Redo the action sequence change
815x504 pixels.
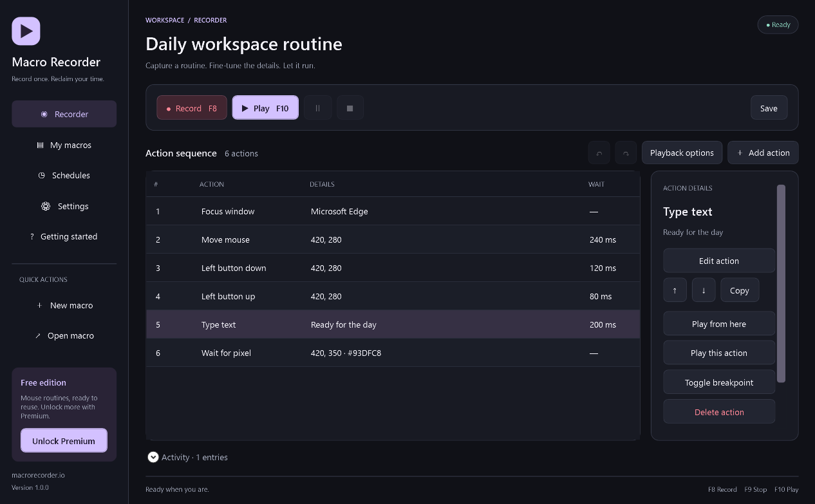pos(626,153)
